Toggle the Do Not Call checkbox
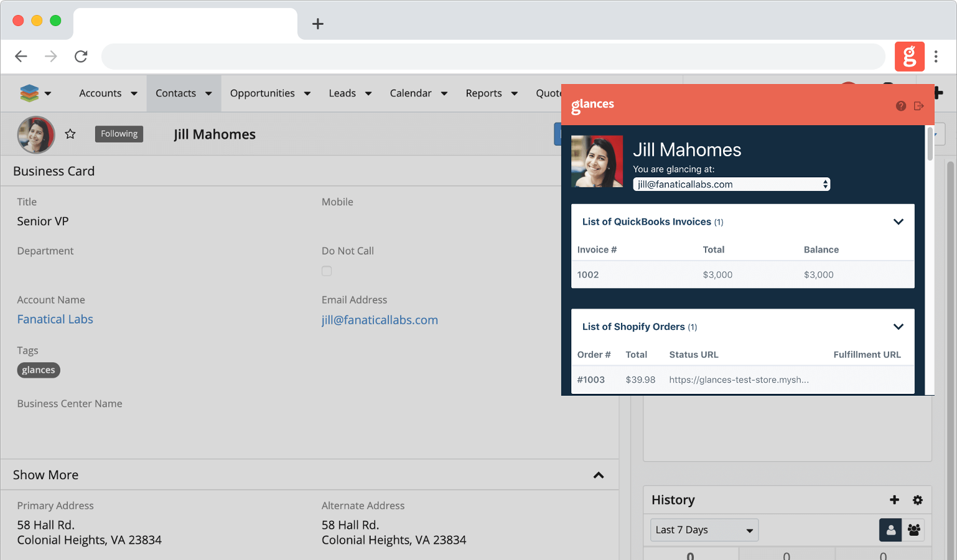The image size is (957, 560). (327, 271)
